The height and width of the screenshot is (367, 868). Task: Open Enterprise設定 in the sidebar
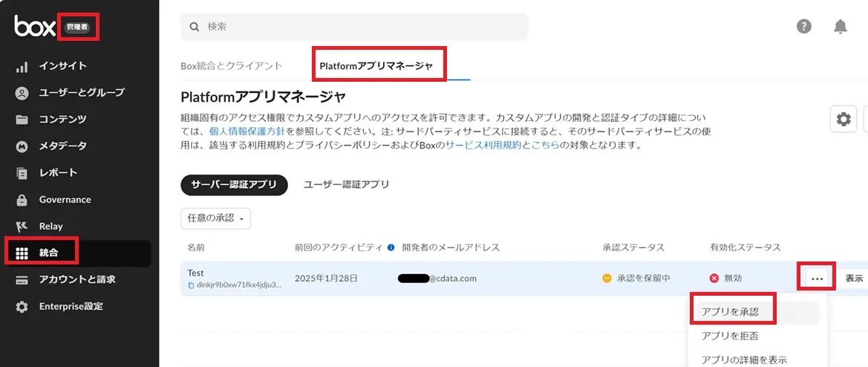point(71,307)
